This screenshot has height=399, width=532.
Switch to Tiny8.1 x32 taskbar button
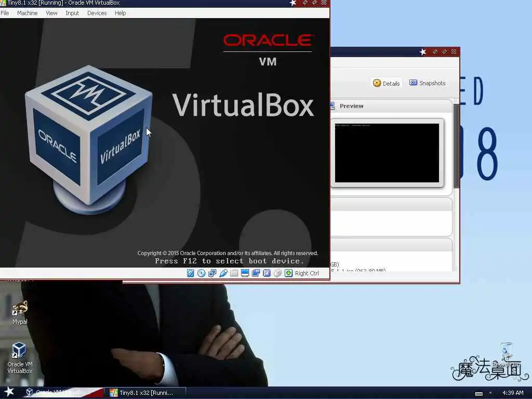(x=145, y=393)
